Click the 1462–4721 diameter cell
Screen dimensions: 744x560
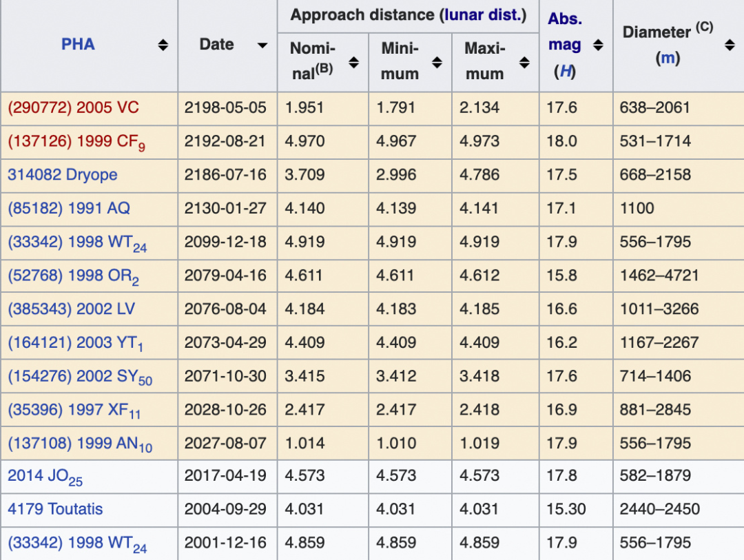coord(659,276)
